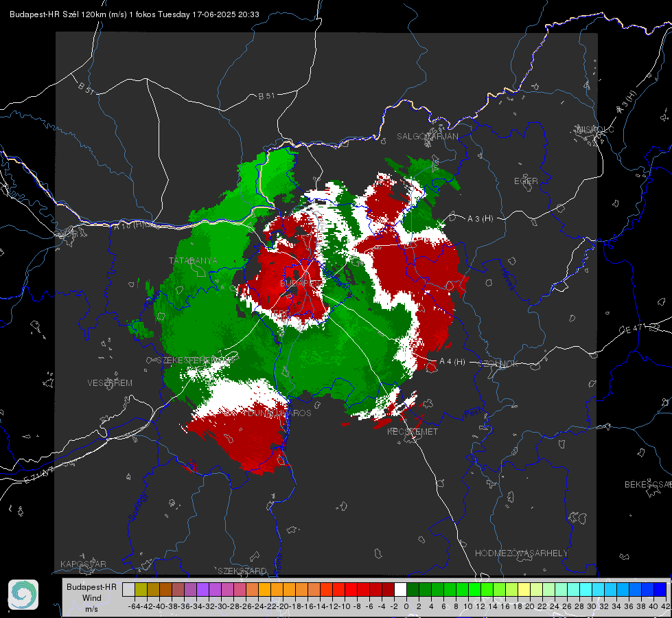
Task: Click the A 4 (H) airway label
Action: point(452,362)
